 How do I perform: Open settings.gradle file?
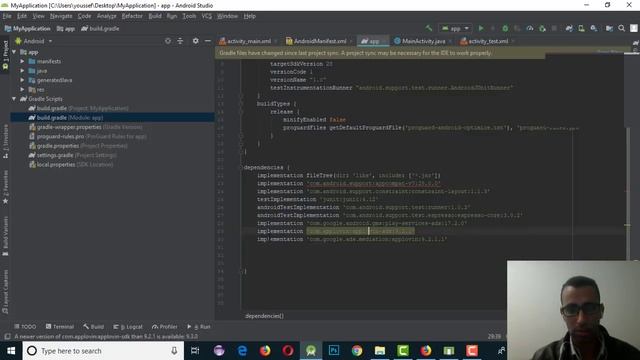(x=72, y=156)
